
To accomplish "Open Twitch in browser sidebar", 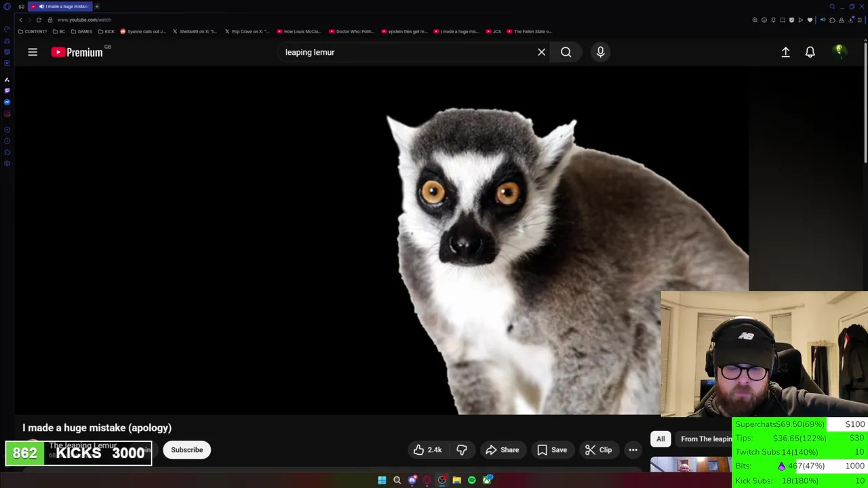I will pos(7,90).
